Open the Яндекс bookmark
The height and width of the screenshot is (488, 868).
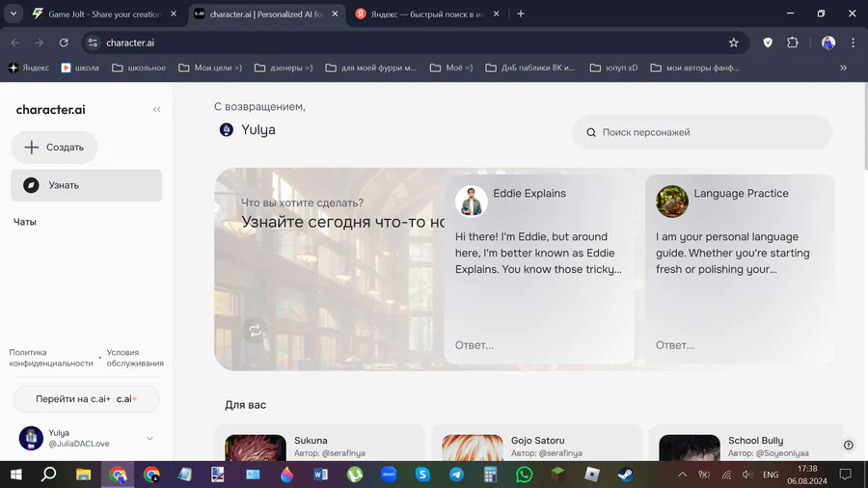29,68
